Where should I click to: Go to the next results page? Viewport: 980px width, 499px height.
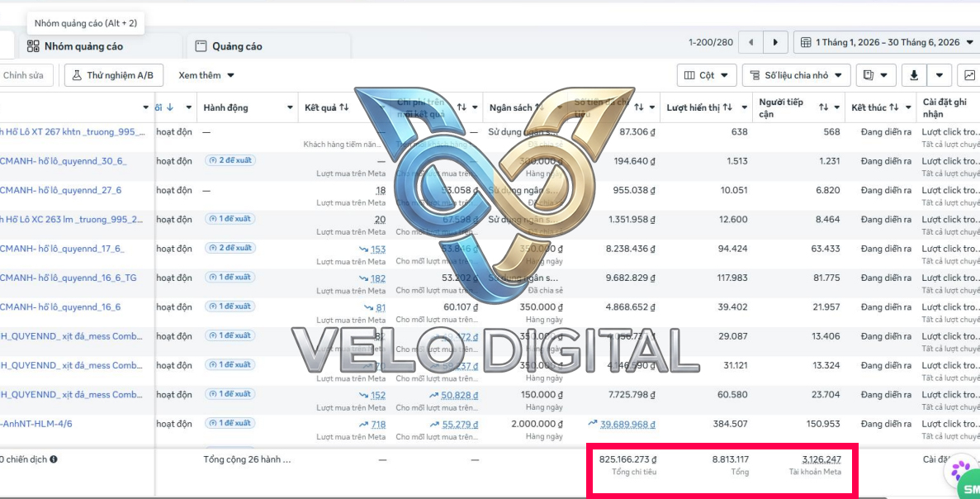tap(775, 42)
